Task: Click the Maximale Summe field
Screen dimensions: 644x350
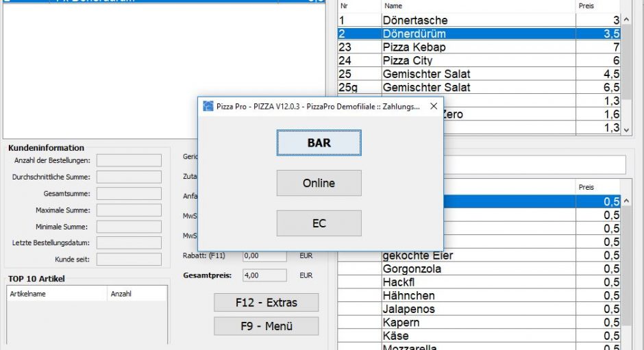Action: [129, 210]
